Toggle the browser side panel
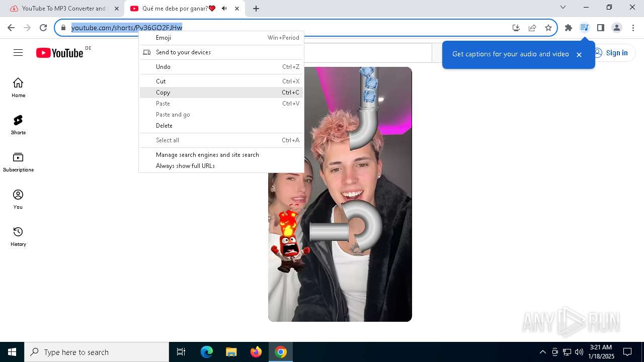The image size is (644, 362). (x=600, y=28)
